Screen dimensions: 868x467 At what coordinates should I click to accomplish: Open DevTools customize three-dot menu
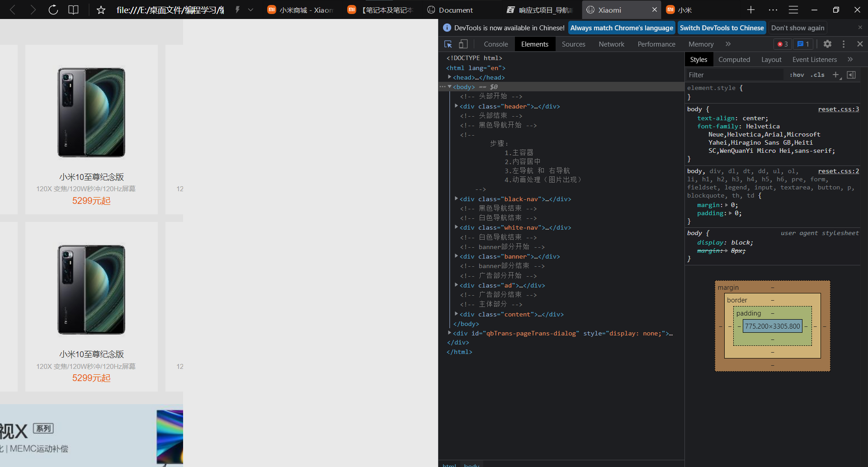click(x=844, y=44)
